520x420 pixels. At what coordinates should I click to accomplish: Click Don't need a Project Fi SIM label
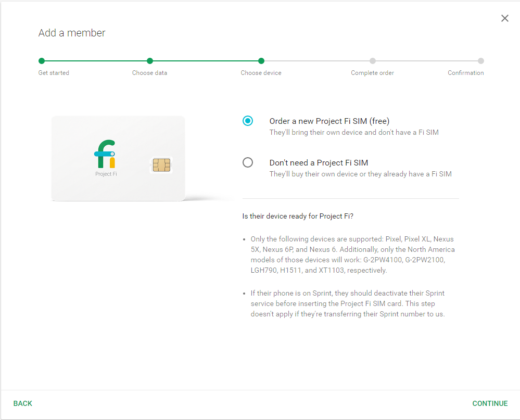pyautogui.click(x=319, y=163)
